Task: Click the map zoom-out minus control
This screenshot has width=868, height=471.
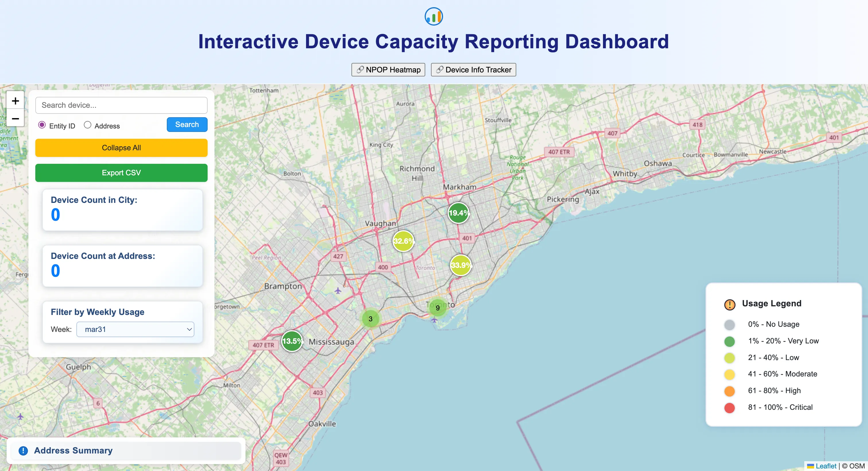Action: tap(15, 119)
